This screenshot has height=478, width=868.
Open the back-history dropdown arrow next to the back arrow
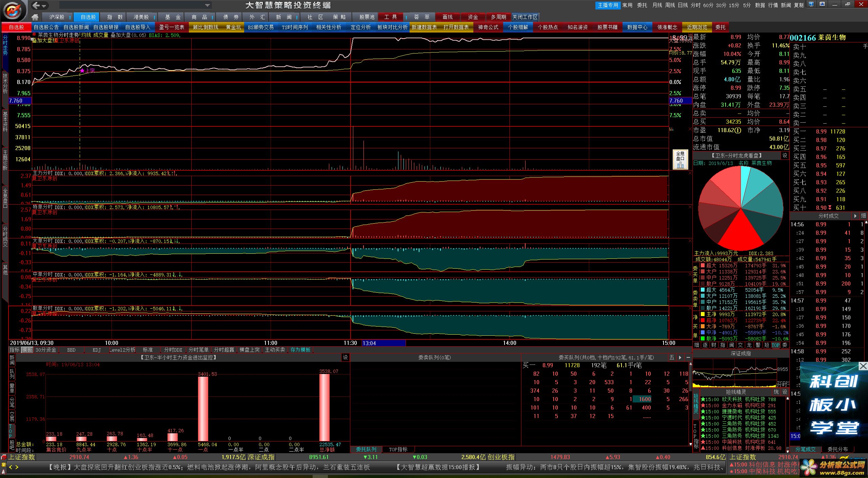(44, 6)
